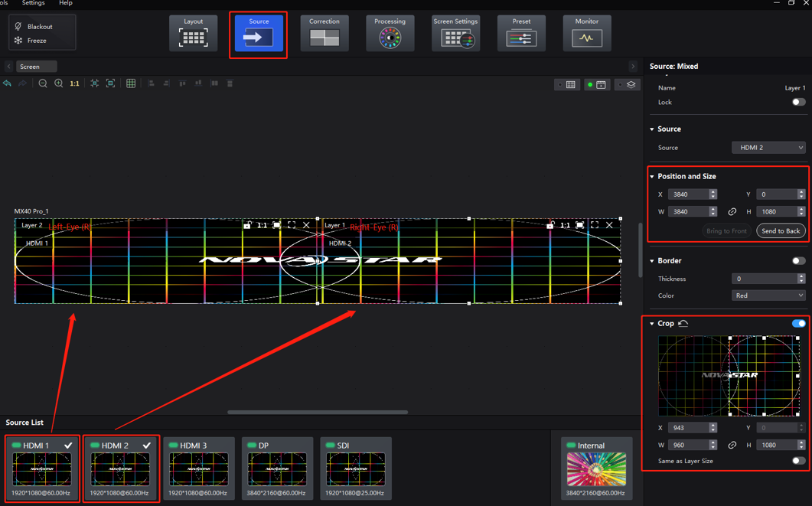Close Layer 2 with its X icon

tap(306, 225)
